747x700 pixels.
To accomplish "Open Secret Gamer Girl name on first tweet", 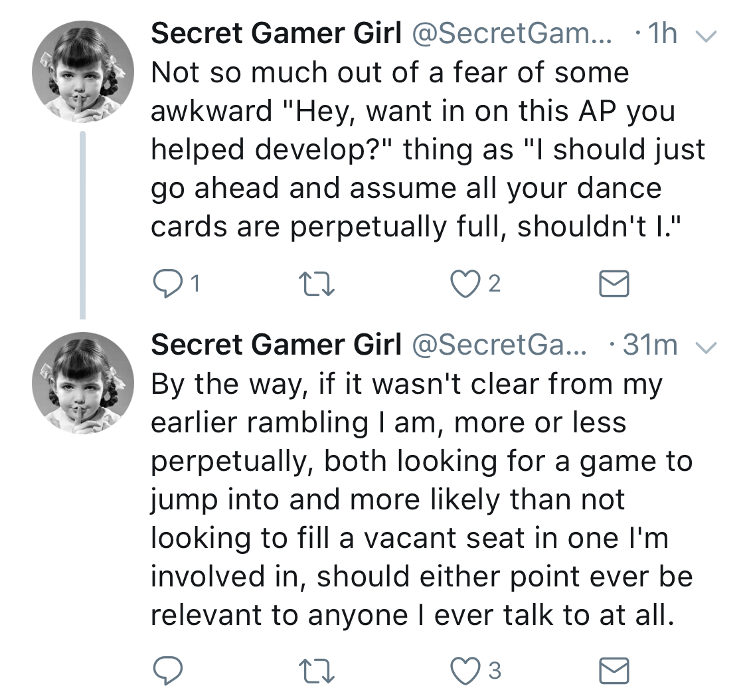I will [276, 33].
